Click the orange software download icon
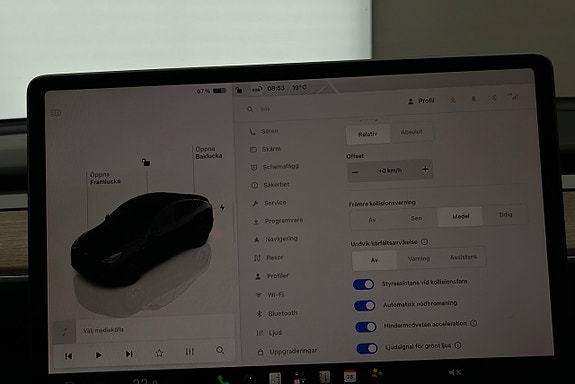575x384 pixels. (x=453, y=100)
